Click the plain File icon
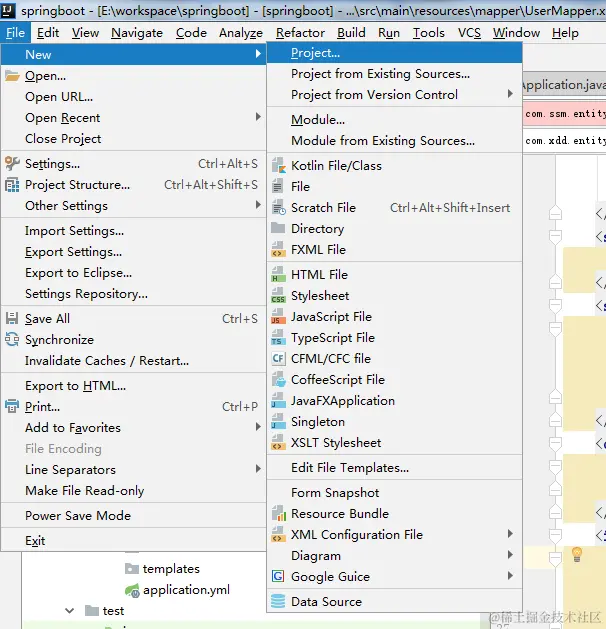This screenshot has width=606, height=629. click(x=277, y=187)
